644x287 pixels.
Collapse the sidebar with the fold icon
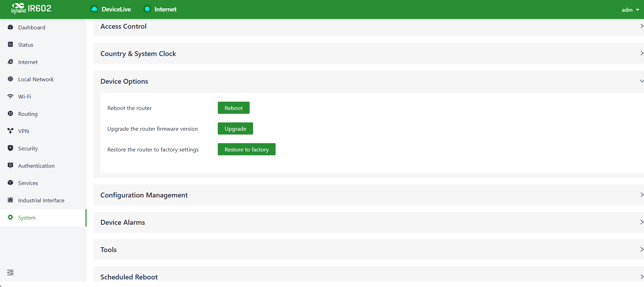click(10, 272)
